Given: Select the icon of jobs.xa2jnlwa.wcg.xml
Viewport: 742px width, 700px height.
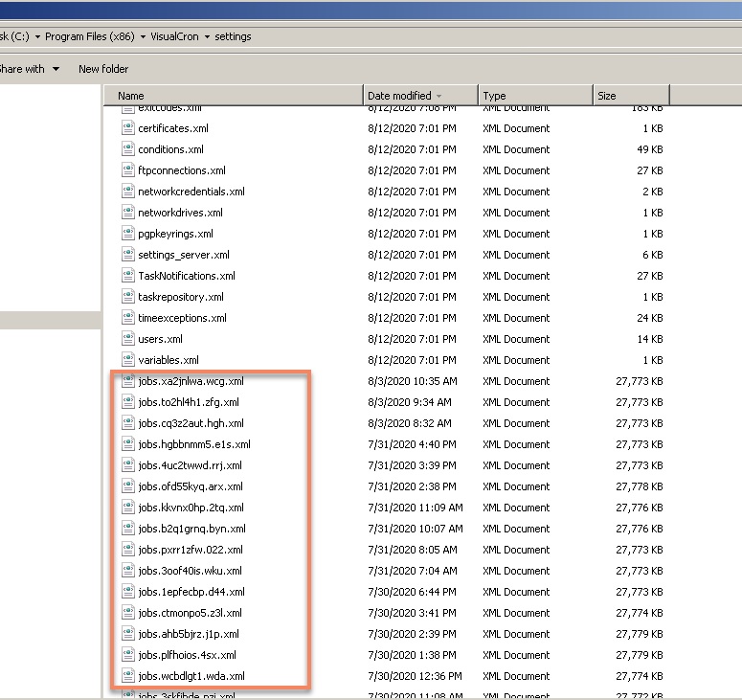Looking at the screenshot, I should click(128, 381).
